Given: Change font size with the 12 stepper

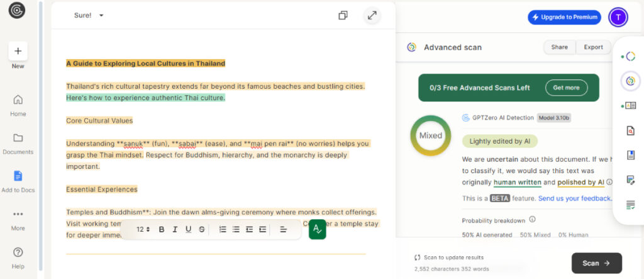Looking at the screenshot, I should (143, 229).
